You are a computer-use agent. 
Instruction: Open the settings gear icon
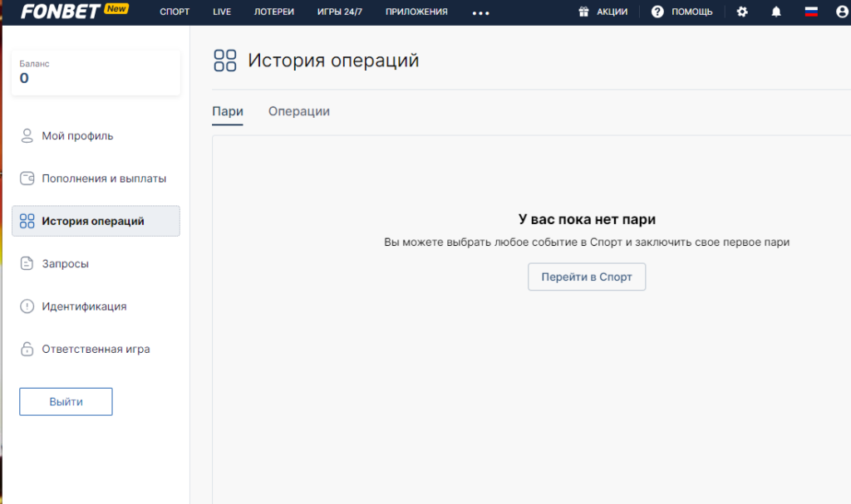[742, 12]
